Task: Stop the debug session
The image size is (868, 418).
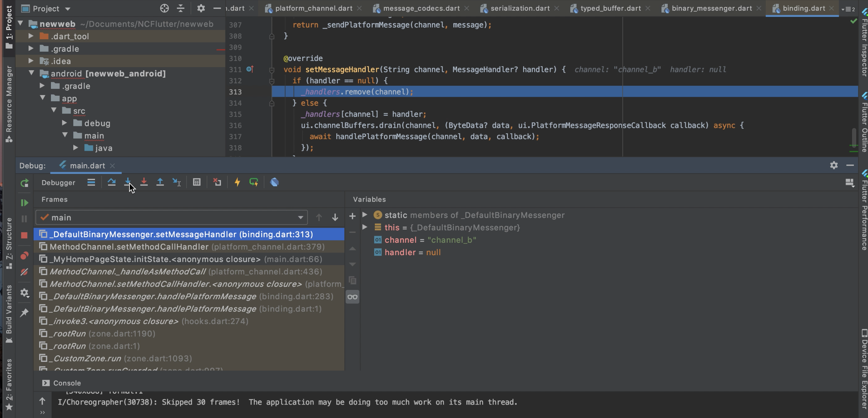Action: click(24, 235)
